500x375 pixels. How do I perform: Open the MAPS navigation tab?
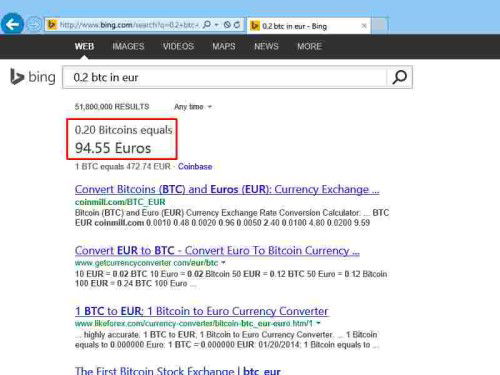(x=224, y=46)
